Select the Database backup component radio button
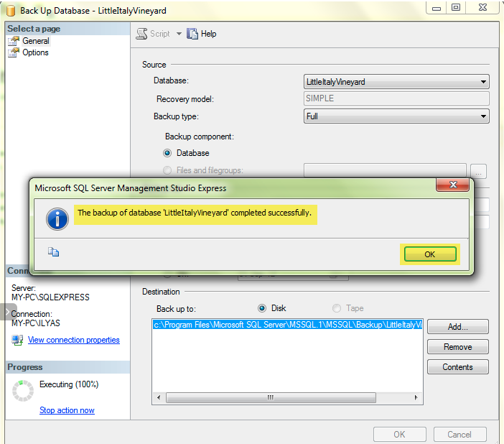Image resolution: width=504 pixels, height=444 pixels. [167, 153]
